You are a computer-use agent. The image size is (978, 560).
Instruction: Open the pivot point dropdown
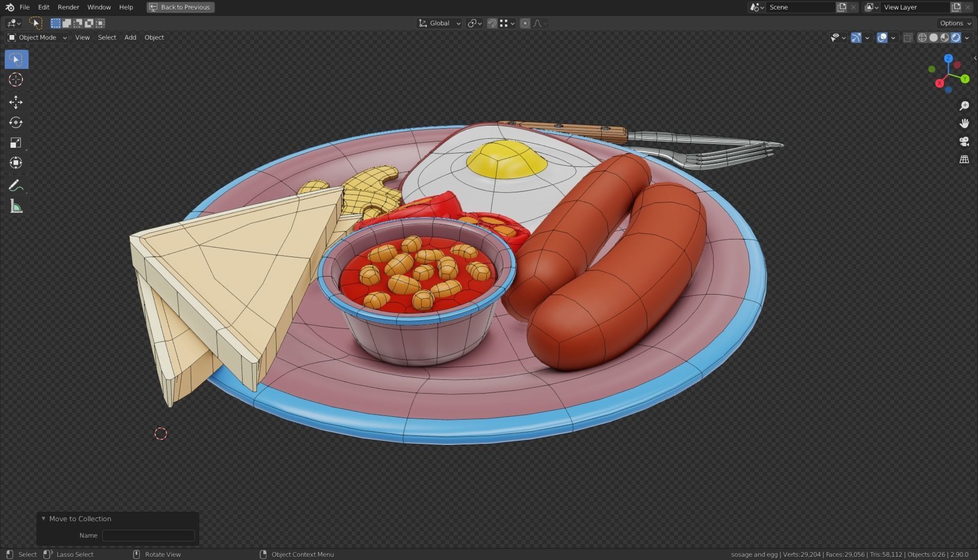pos(474,23)
